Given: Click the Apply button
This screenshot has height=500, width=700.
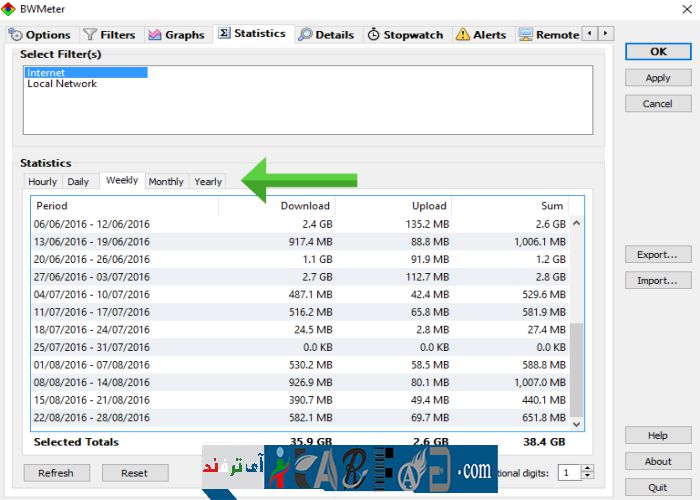Looking at the screenshot, I should 657,78.
